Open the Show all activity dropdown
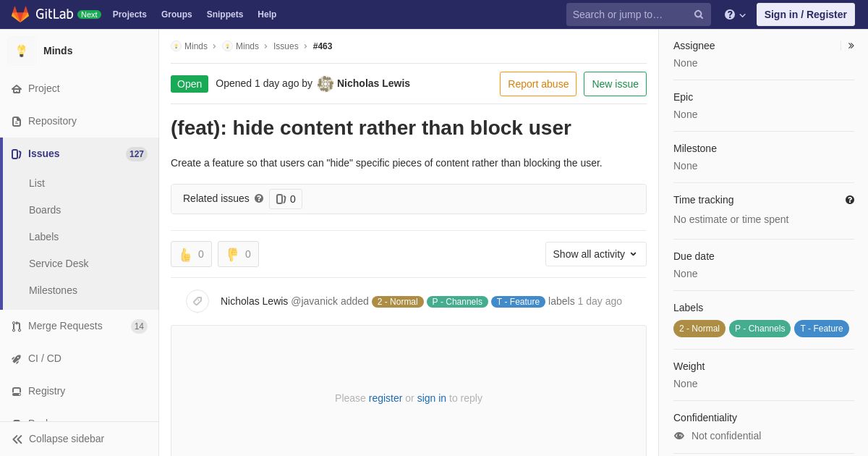 click(596, 254)
